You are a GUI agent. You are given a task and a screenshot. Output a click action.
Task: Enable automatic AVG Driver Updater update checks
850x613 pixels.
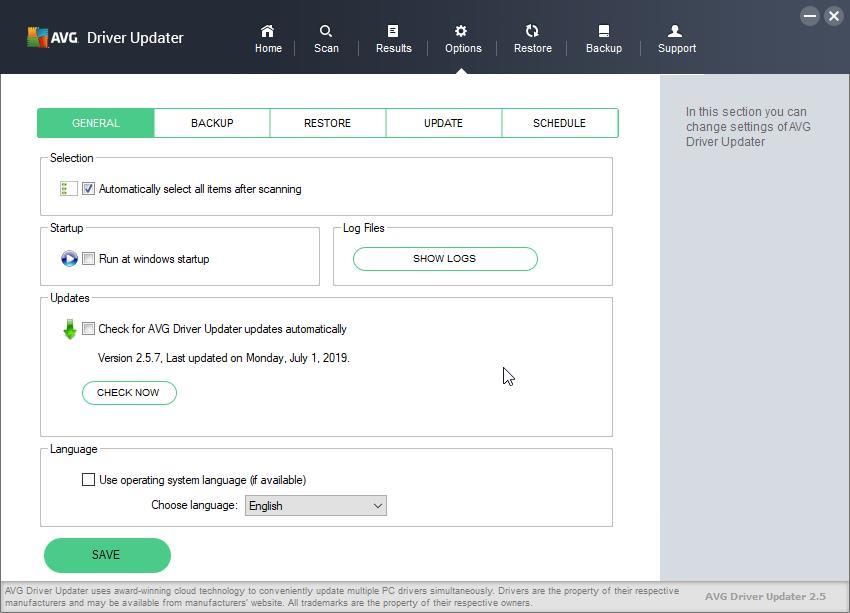point(88,328)
